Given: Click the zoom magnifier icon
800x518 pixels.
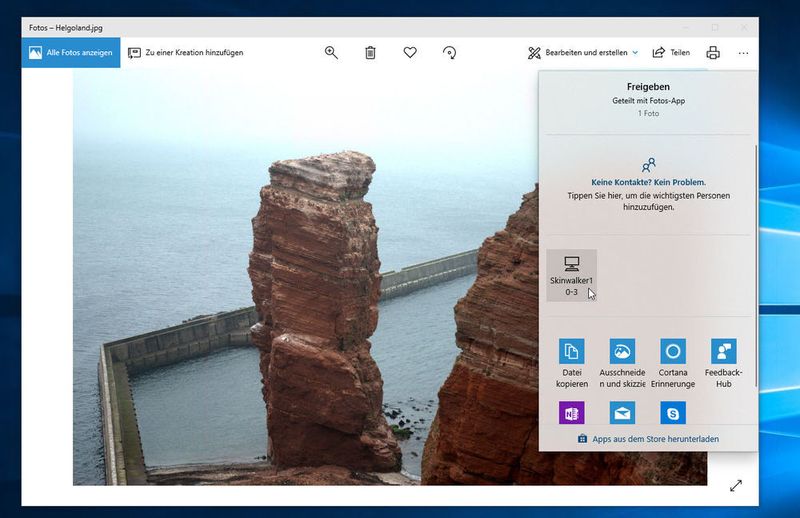Looking at the screenshot, I should click(x=331, y=53).
